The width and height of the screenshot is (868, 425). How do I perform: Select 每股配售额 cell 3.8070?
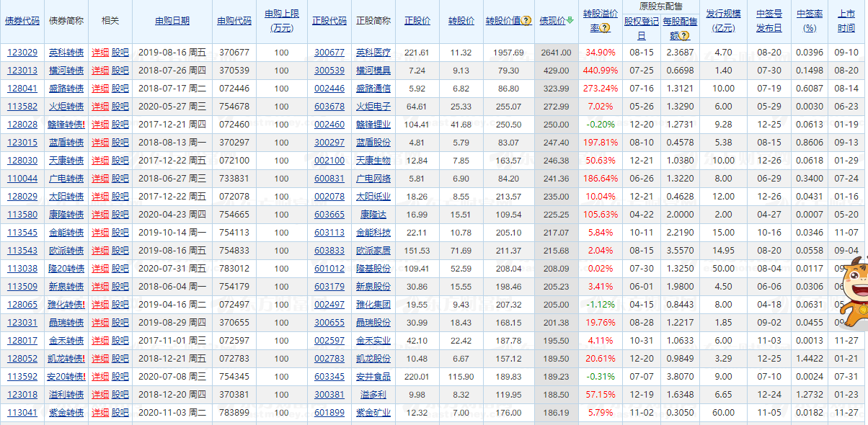click(681, 377)
